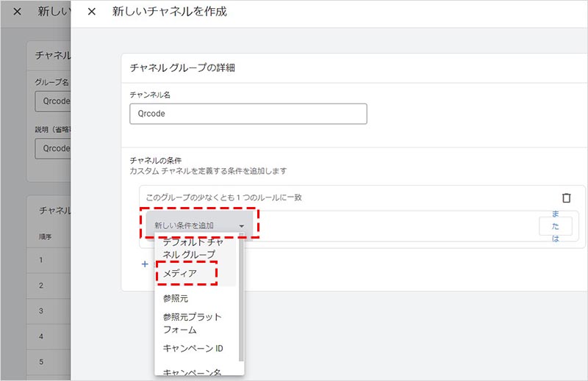The image size is (588, 381).
Task: Pick 参照元プラットフォーム from the dropdown
Action: 193,323
